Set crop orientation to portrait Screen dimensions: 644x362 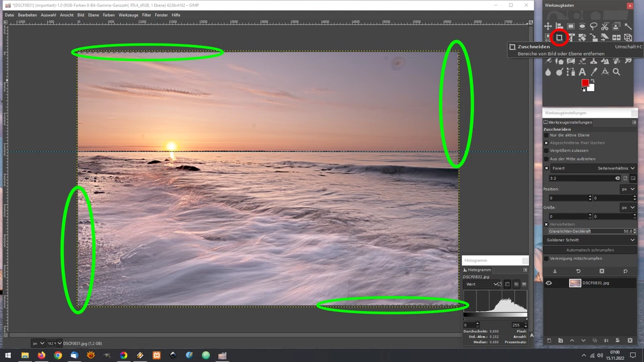[x=625, y=178]
